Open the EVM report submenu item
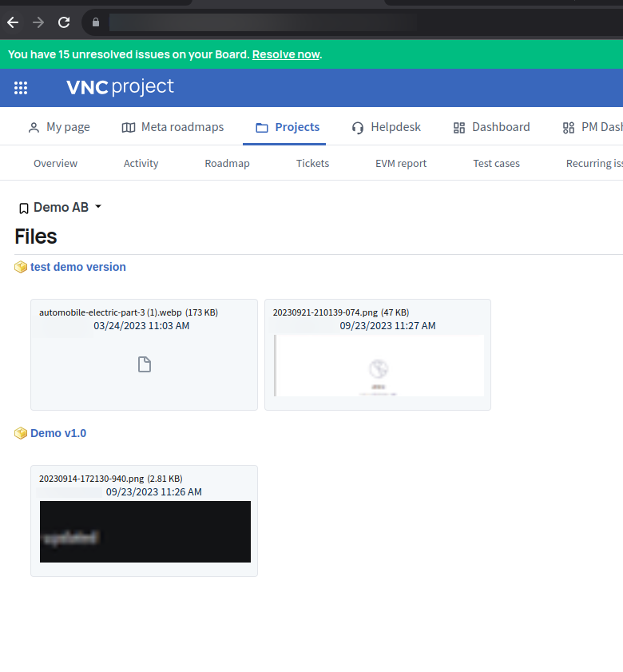The width and height of the screenshot is (623, 672). 401,163
